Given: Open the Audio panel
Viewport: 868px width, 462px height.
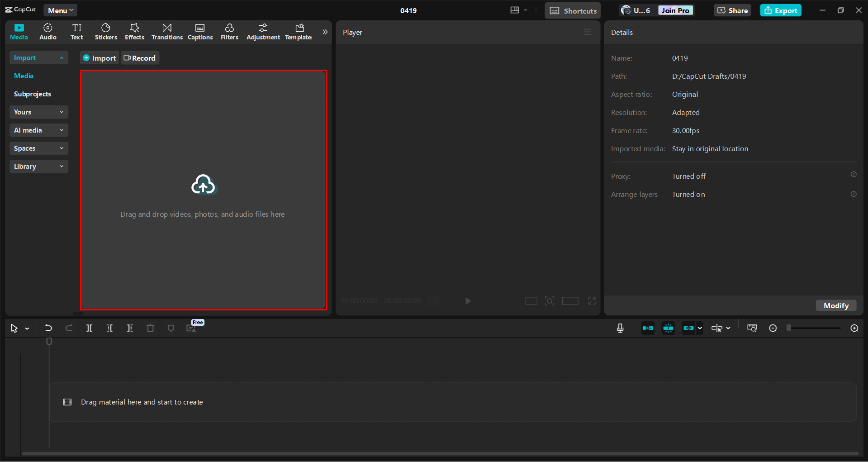Looking at the screenshot, I should (47, 31).
